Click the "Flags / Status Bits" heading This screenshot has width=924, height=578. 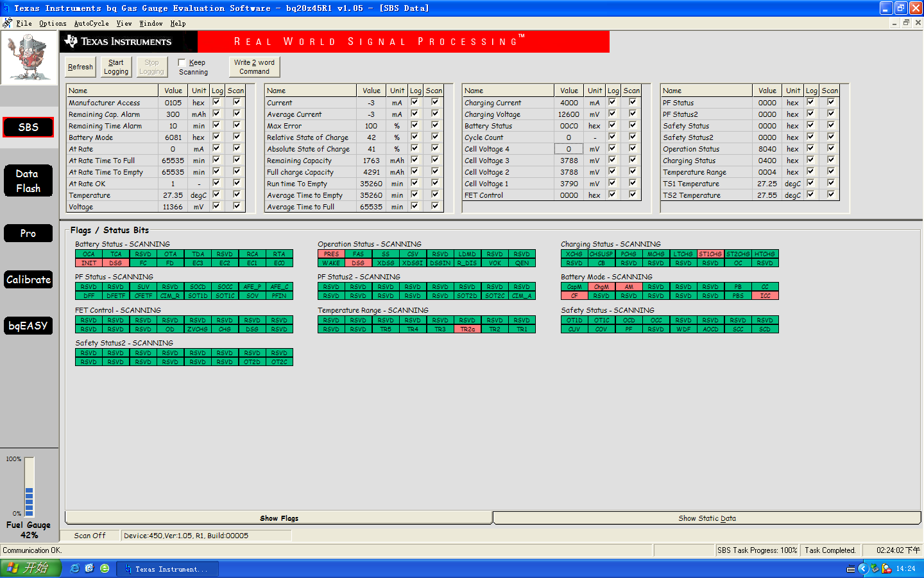coord(110,230)
